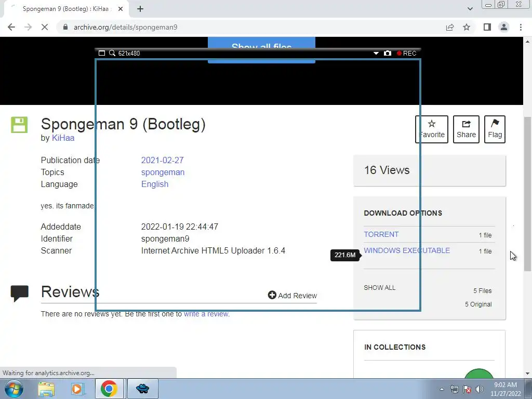View site security lock info
This screenshot has width=532, height=399.
[65, 27]
